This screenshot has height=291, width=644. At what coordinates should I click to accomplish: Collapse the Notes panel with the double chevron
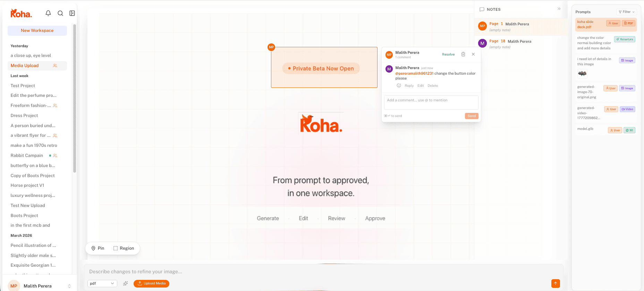point(559,9)
